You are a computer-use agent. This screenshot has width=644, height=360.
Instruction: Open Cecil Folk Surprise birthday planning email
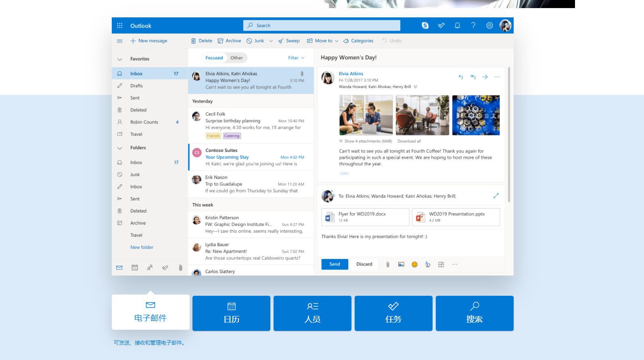[x=251, y=125]
